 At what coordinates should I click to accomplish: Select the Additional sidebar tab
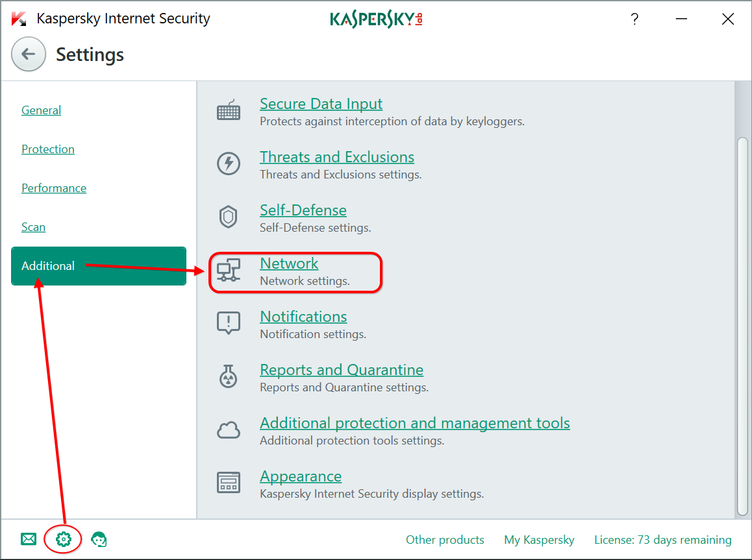(x=47, y=265)
